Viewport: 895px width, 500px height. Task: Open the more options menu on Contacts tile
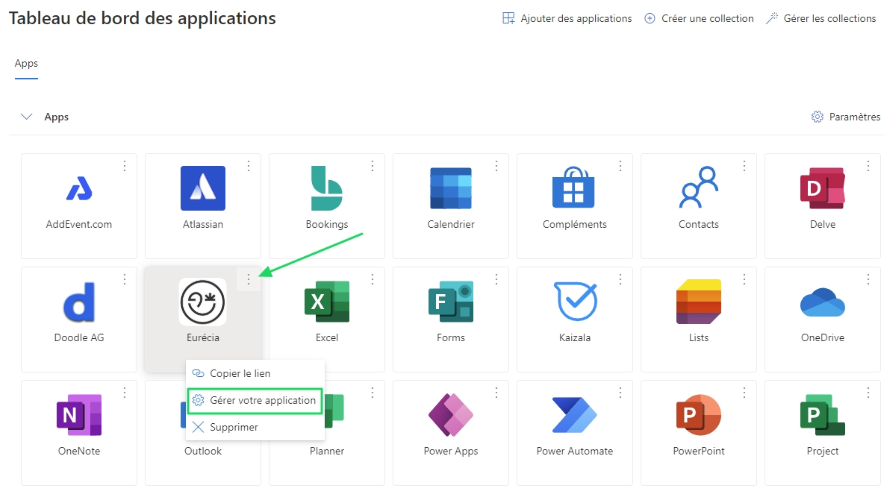tap(744, 166)
